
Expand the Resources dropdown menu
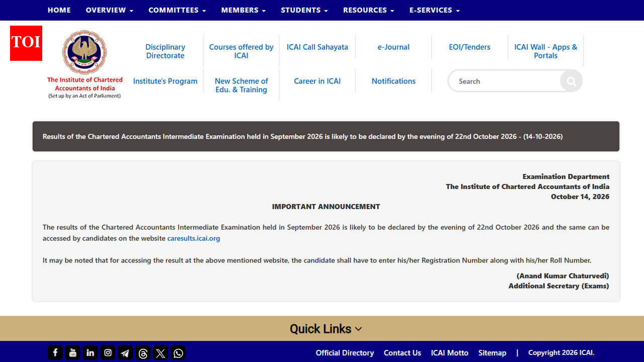point(368,10)
